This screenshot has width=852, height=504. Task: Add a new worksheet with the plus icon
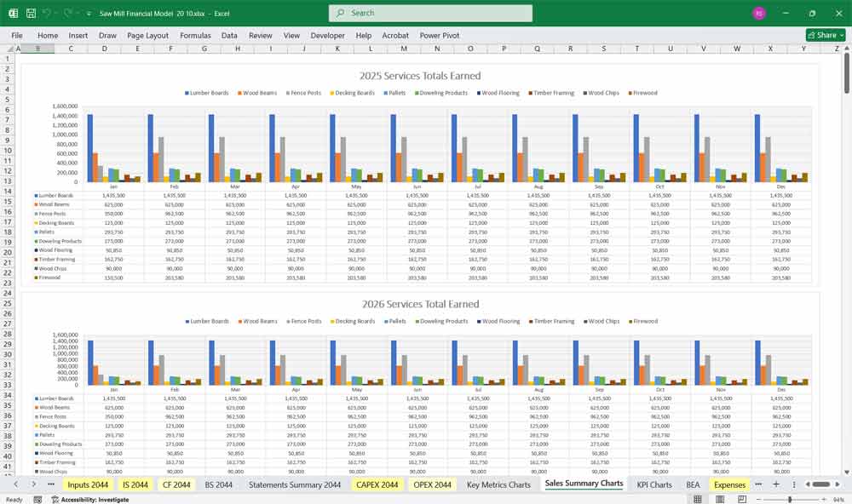[776, 484]
